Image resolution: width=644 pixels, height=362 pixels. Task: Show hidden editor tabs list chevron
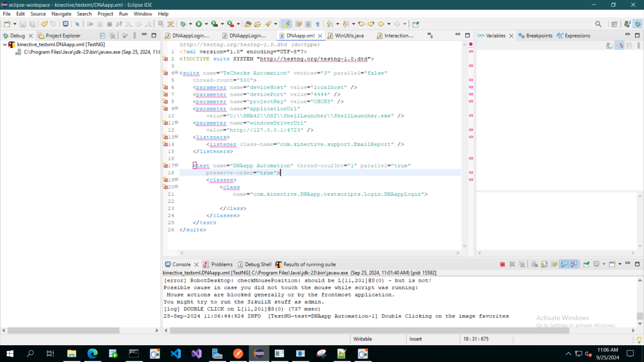click(x=429, y=35)
